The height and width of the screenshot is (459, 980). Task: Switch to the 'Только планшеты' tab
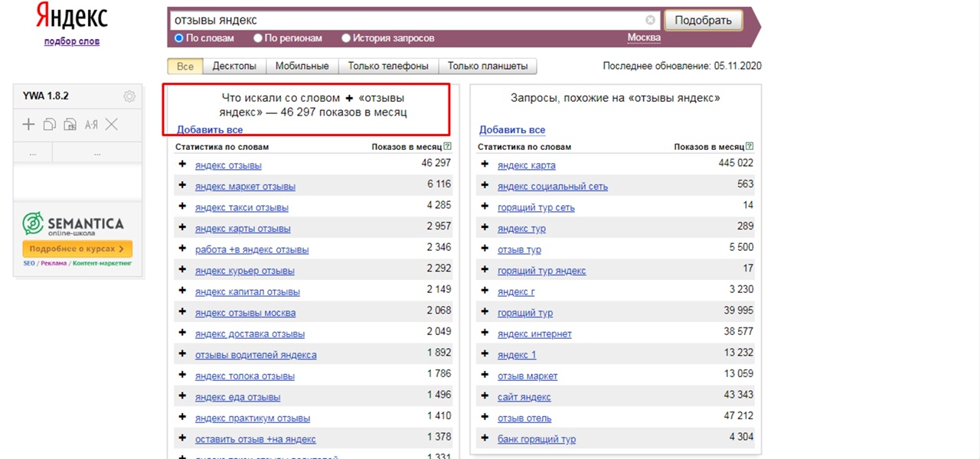coord(488,66)
